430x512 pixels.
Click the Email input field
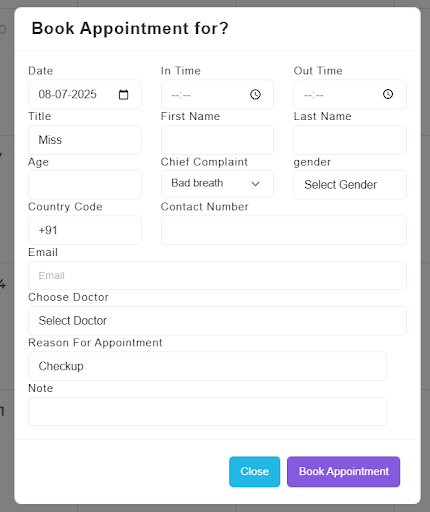217,276
